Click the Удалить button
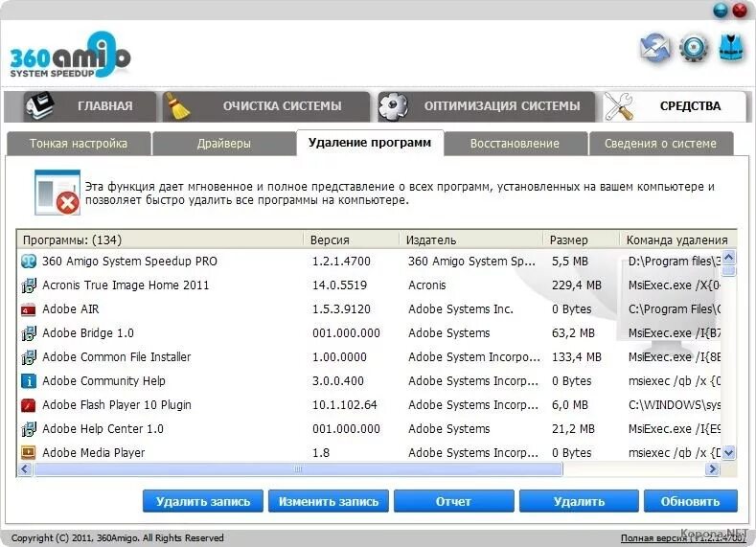Viewport: 756px width, 547px height. [579, 501]
